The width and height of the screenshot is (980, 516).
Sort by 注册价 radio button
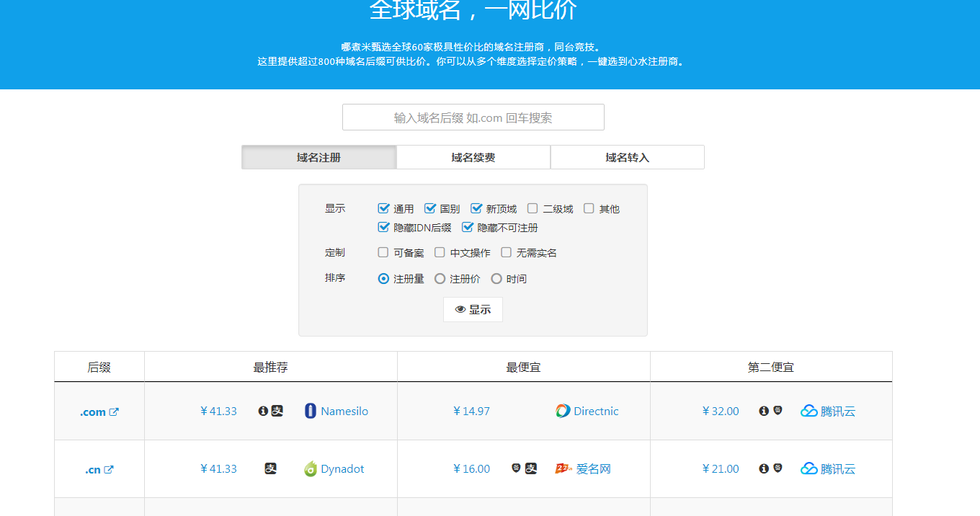[x=440, y=278]
